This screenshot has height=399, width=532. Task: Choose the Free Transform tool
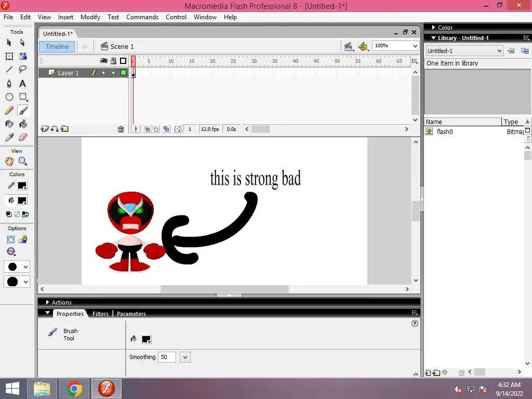tap(9, 56)
